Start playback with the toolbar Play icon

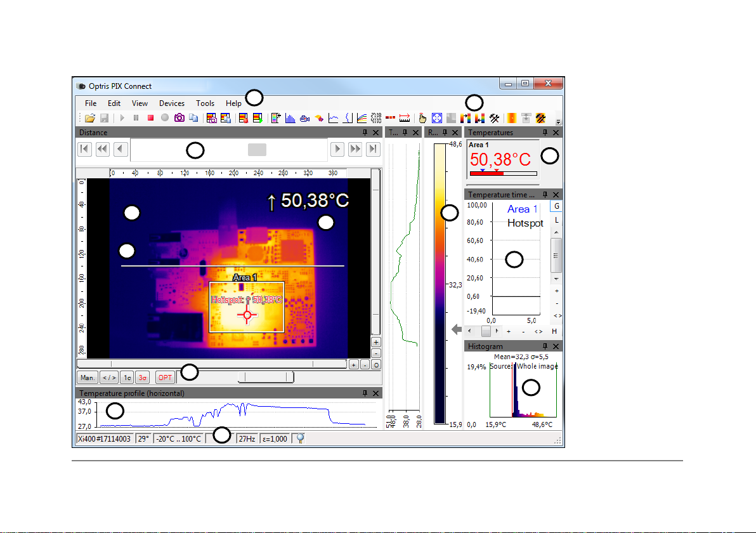pyautogui.click(x=122, y=117)
